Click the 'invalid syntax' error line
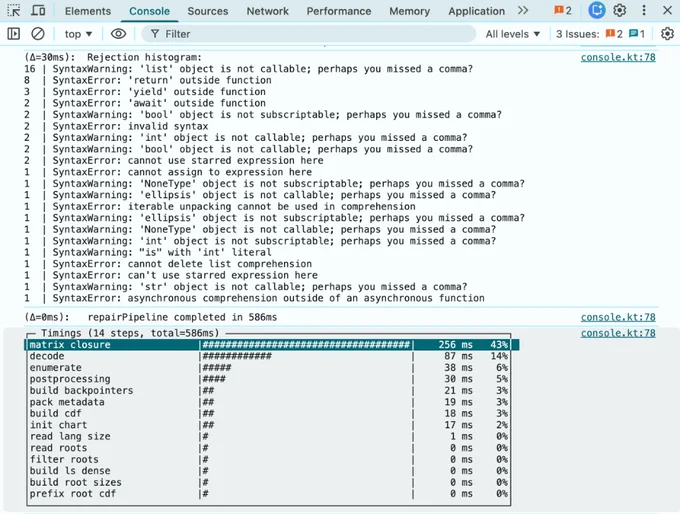 116,126
